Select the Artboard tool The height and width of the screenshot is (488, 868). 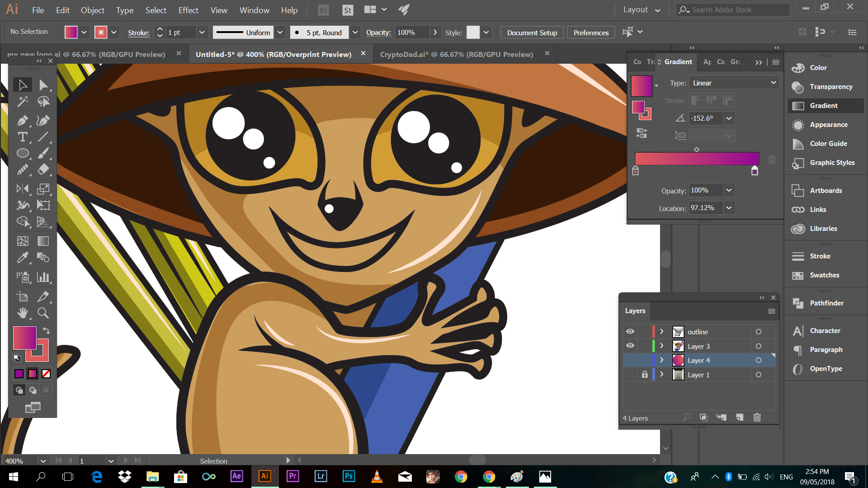coord(23,296)
